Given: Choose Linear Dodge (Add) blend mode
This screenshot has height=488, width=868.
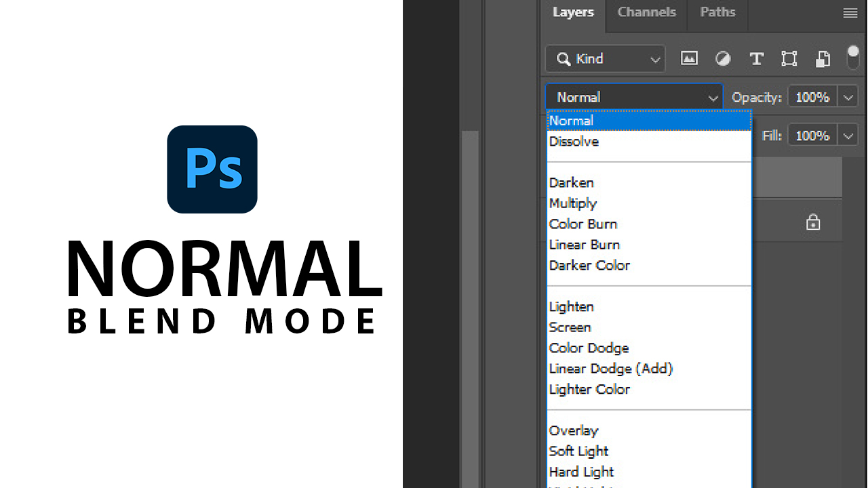Looking at the screenshot, I should pyautogui.click(x=610, y=369).
